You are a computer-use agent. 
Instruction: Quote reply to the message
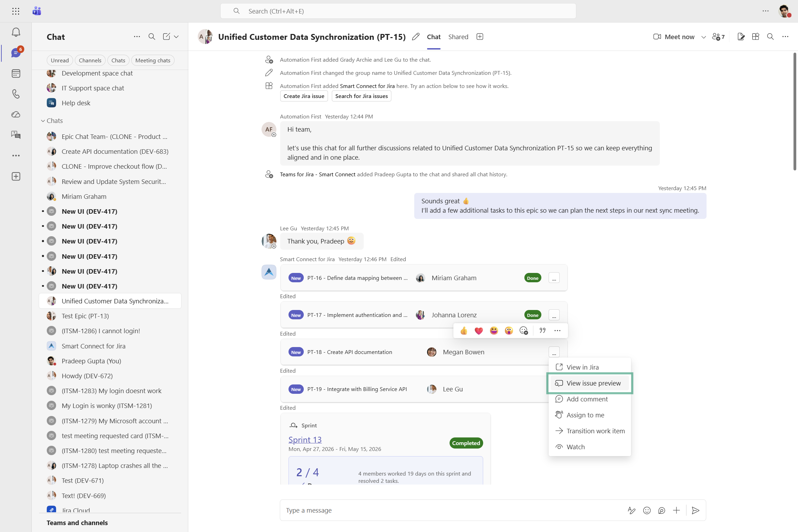pos(542,331)
